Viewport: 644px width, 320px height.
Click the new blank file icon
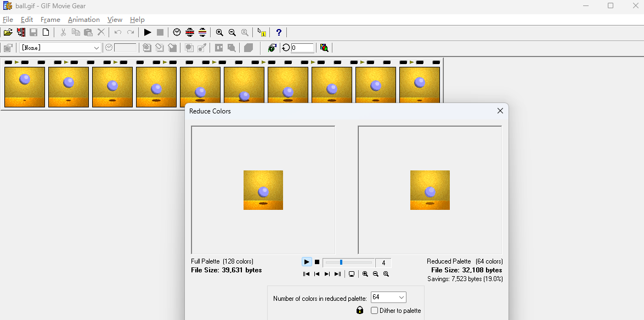(46, 32)
